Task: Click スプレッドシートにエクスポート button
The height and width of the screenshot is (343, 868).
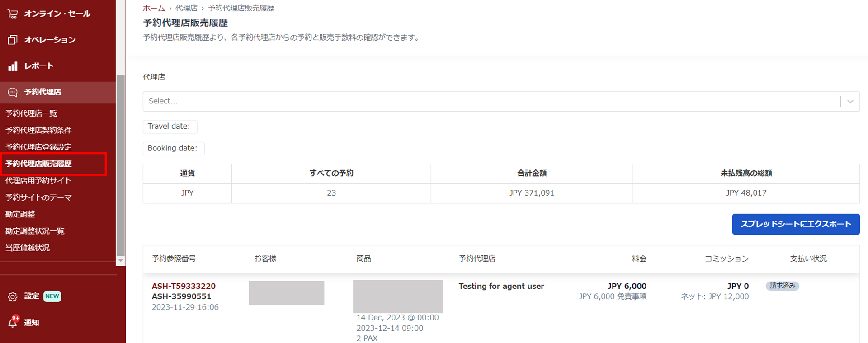Action: [x=795, y=224]
